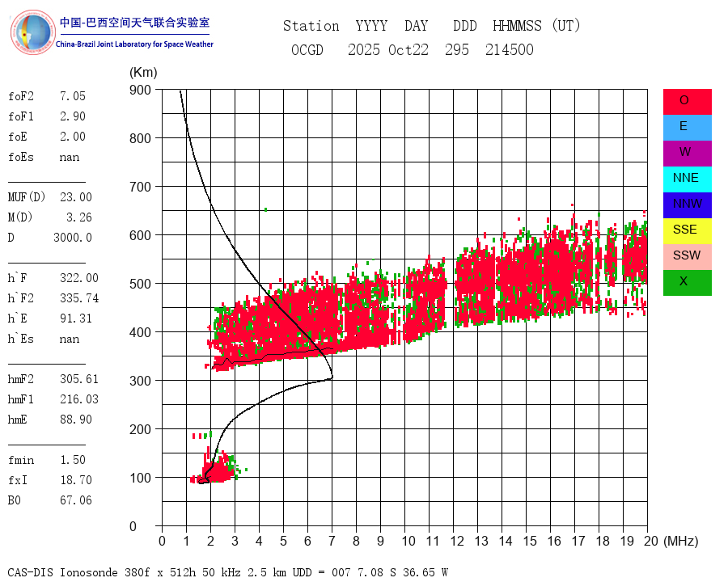The width and height of the screenshot is (728, 582).
Task: Click the h`F2 value 335.74
Action: (x=79, y=298)
